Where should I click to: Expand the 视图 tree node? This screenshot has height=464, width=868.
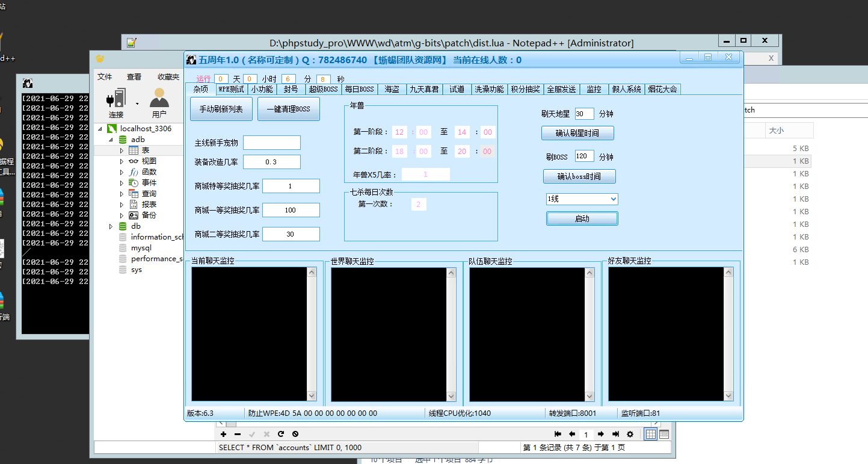[122, 161]
